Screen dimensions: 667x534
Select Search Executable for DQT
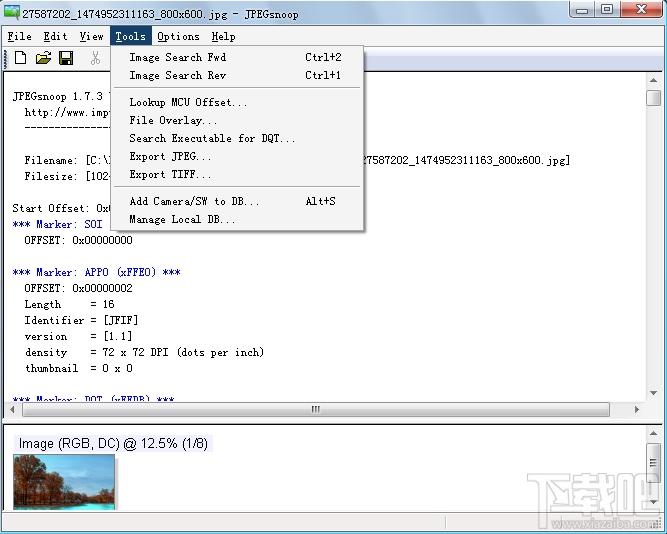tap(237, 138)
